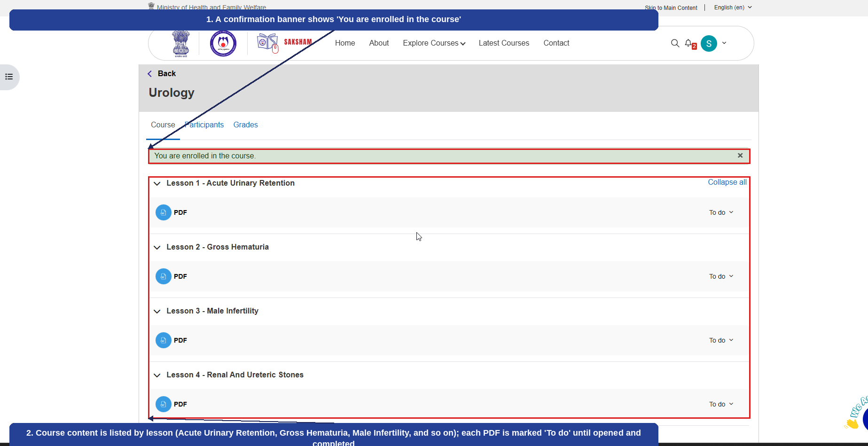Go back using the Back arrow
The height and width of the screenshot is (446, 868).
(x=149, y=74)
